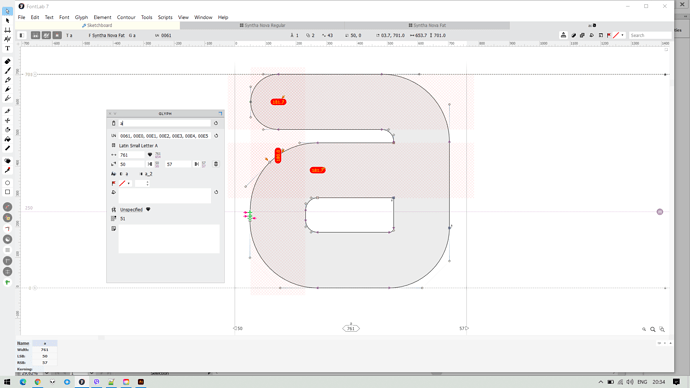The image size is (690, 388).
Task: Select the black arrow Element tool
Action: pyautogui.click(x=7, y=21)
